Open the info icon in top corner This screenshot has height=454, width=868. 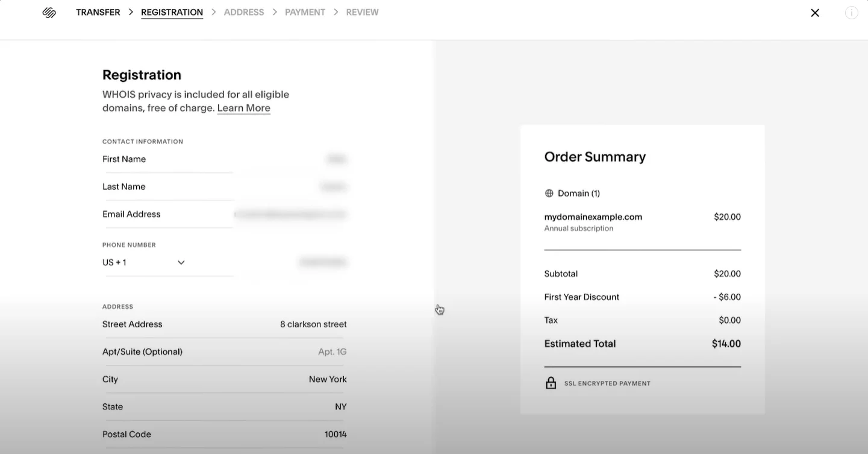click(x=851, y=13)
